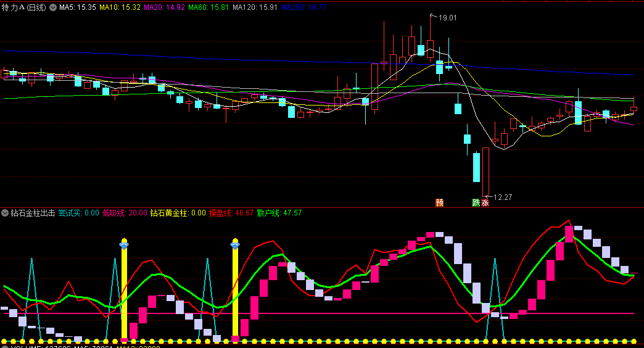The image size is (644, 348).
Task: Click the first yellow golden pillar bar
Action: (124, 290)
